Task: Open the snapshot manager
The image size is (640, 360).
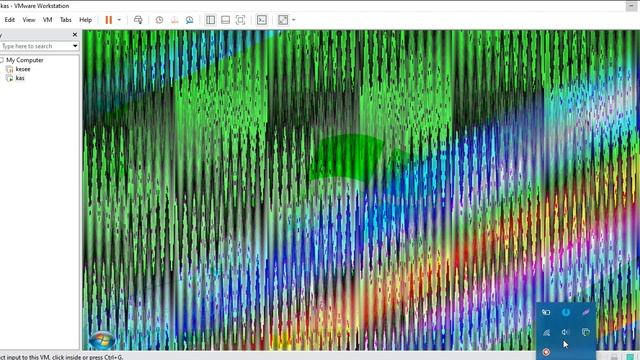Action: tap(189, 20)
